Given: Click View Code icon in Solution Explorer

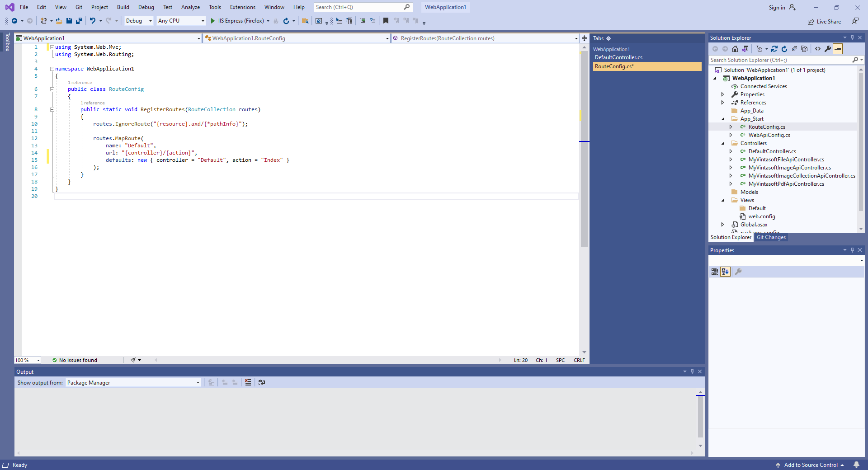Looking at the screenshot, I should coord(818,49).
